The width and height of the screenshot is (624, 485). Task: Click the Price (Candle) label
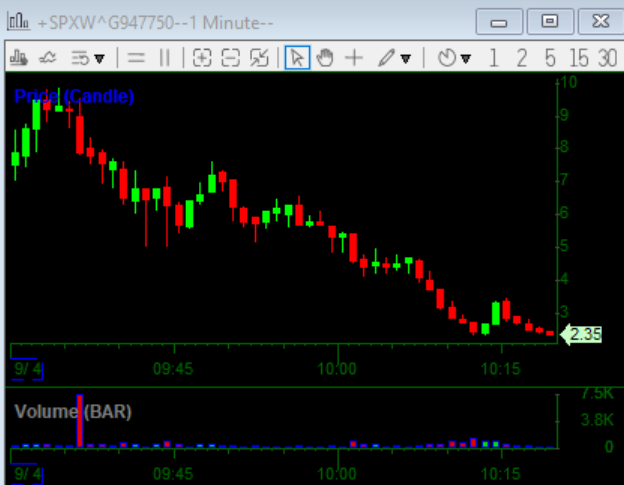[x=74, y=96]
